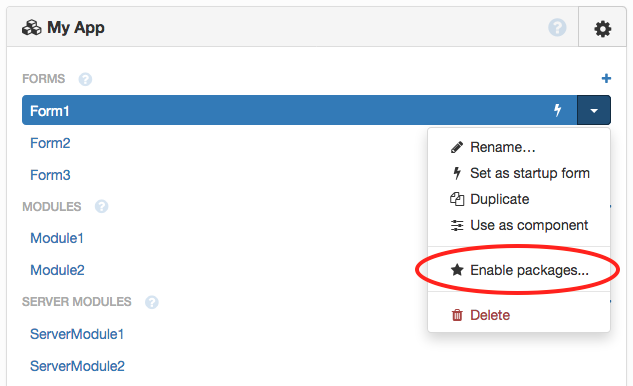The height and width of the screenshot is (386, 633).
Task: Click the app cubes icon beside My App
Action: pos(31,28)
